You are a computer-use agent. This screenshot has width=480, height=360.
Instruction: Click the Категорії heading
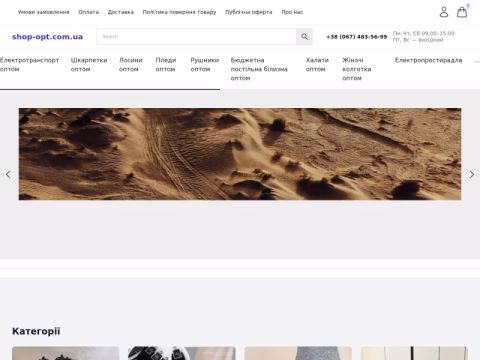(x=36, y=331)
